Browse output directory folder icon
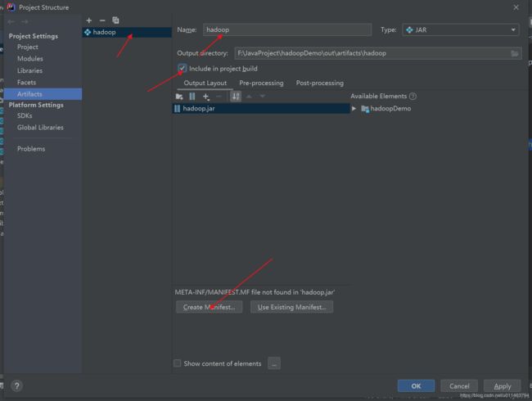Image resolution: width=532 pixels, height=401 pixels. tap(515, 53)
